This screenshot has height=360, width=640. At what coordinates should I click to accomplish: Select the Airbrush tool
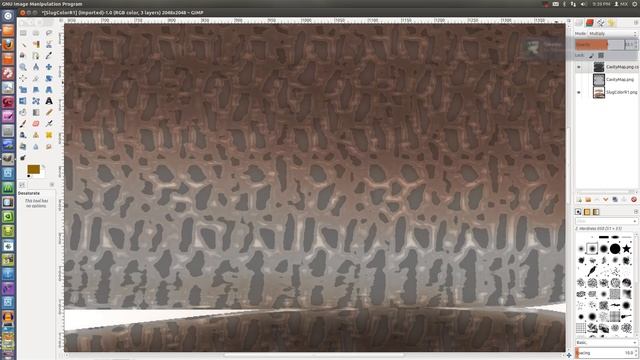[49, 123]
